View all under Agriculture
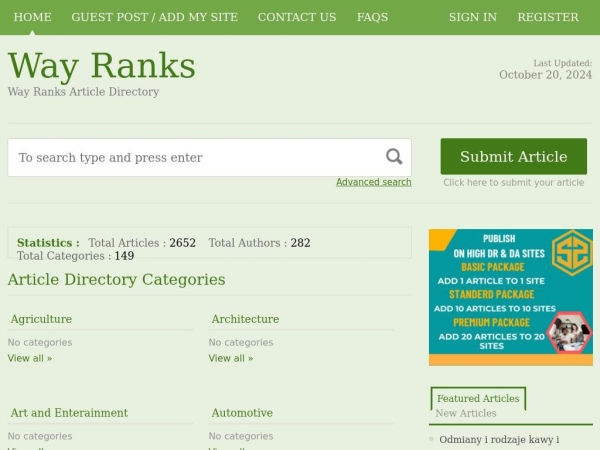 [30, 358]
